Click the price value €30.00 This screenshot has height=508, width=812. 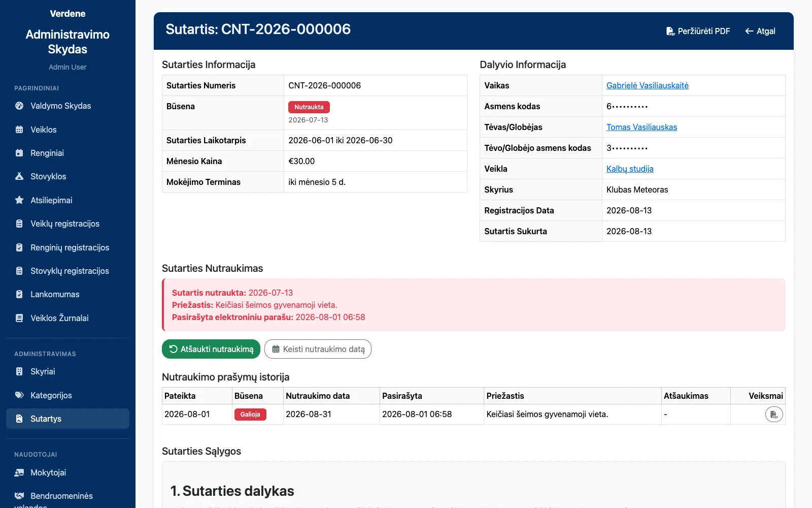pyautogui.click(x=301, y=161)
